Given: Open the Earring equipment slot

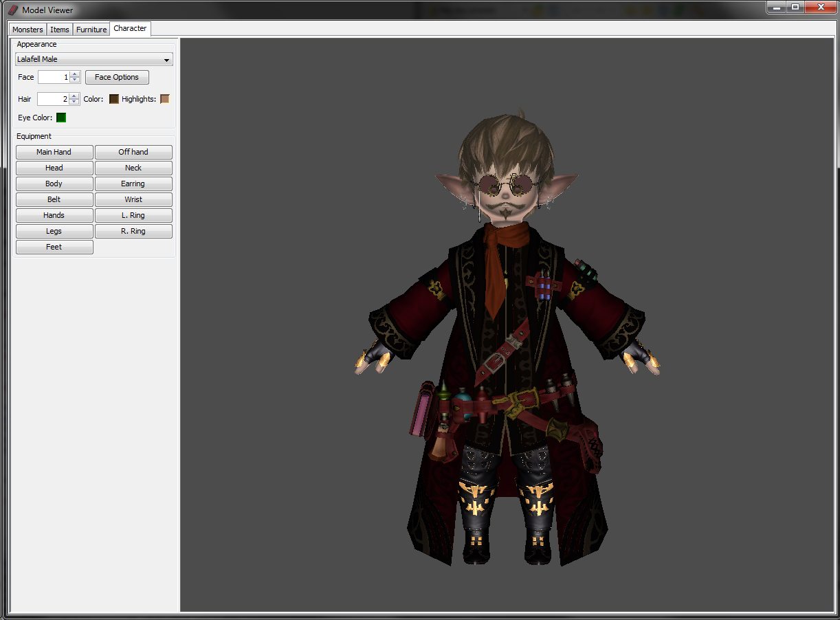Looking at the screenshot, I should pos(133,184).
